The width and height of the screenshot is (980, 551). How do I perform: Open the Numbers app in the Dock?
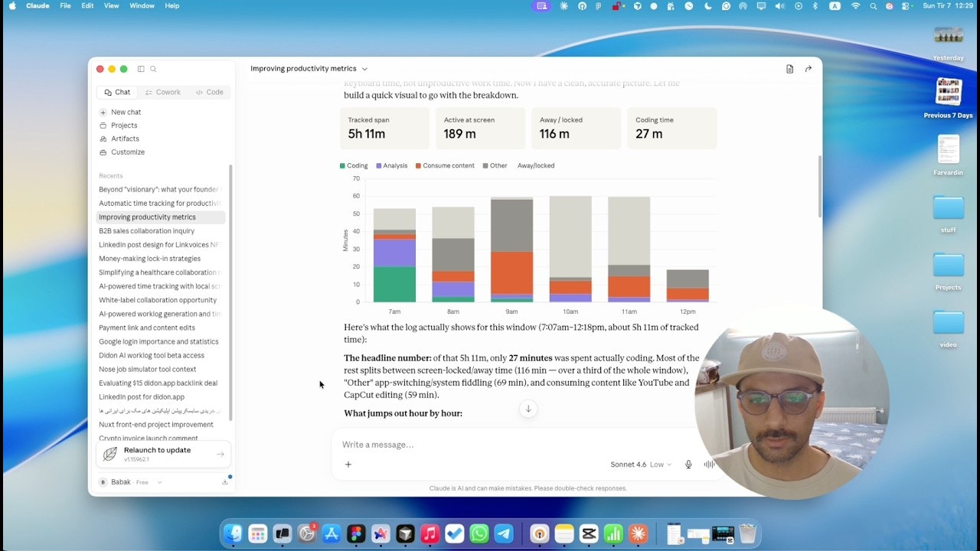(613, 533)
